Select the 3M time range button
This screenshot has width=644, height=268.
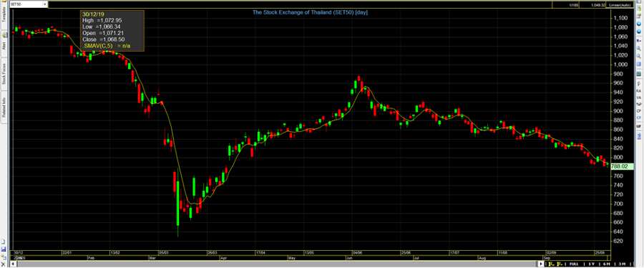(x=622, y=264)
